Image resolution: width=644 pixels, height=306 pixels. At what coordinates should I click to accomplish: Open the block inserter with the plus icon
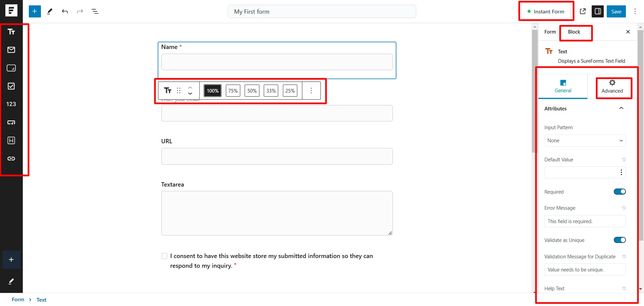(x=35, y=11)
